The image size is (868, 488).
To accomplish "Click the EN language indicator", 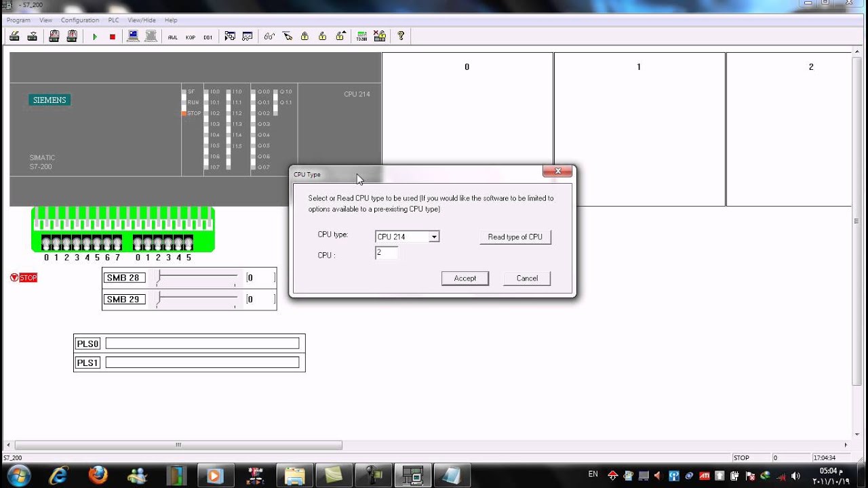I will click(x=593, y=474).
